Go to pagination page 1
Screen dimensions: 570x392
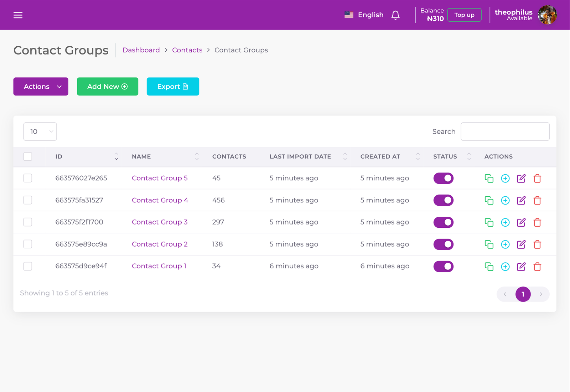pyautogui.click(x=523, y=294)
